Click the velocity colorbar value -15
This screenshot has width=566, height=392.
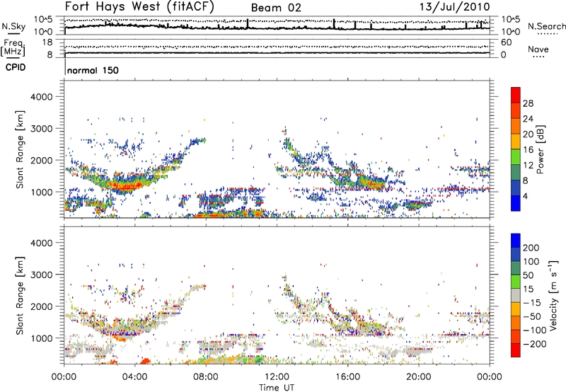(x=532, y=303)
